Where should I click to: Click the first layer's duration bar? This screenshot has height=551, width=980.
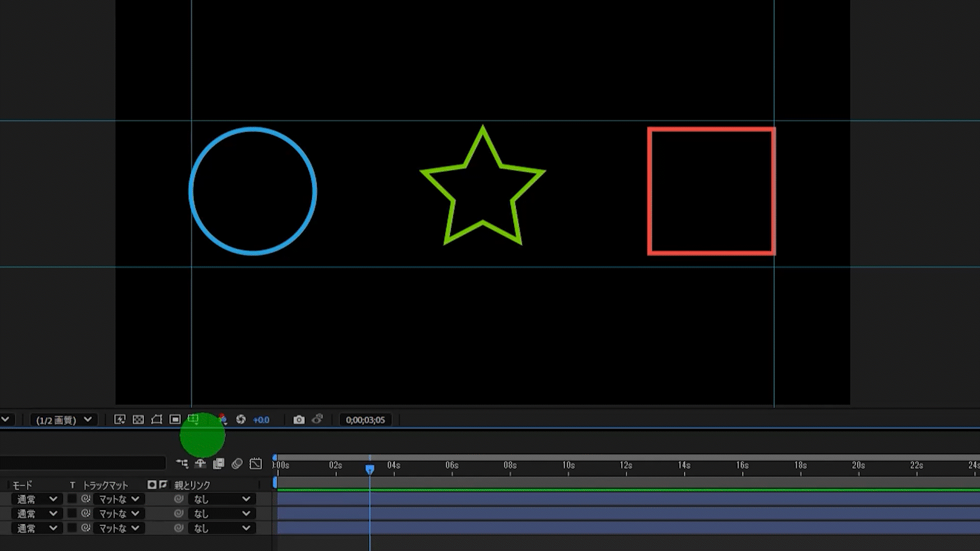click(628, 498)
